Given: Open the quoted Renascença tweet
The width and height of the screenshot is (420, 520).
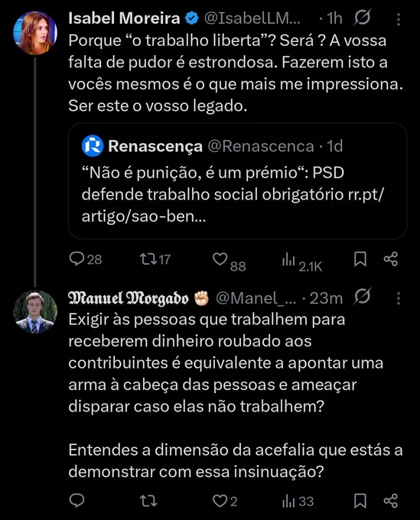Looking at the screenshot, I should click(237, 181).
